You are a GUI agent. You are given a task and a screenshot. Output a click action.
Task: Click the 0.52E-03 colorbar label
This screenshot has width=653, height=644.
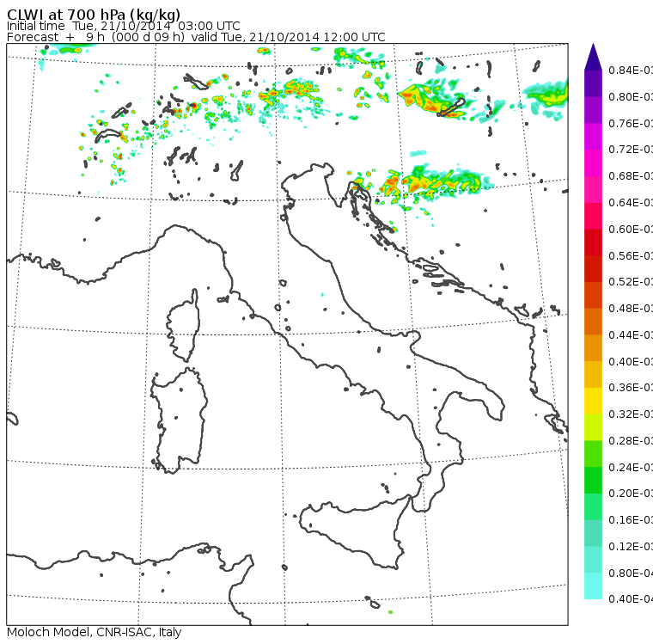click(630, 282)
